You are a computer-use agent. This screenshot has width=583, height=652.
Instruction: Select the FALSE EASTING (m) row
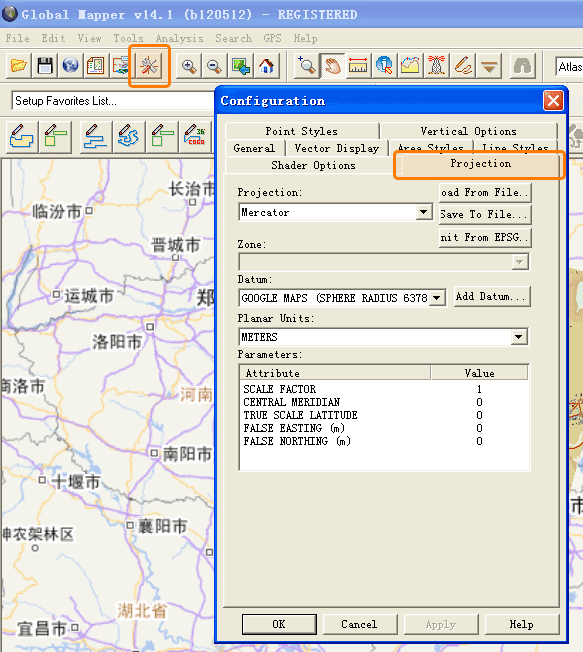point(384,428)
